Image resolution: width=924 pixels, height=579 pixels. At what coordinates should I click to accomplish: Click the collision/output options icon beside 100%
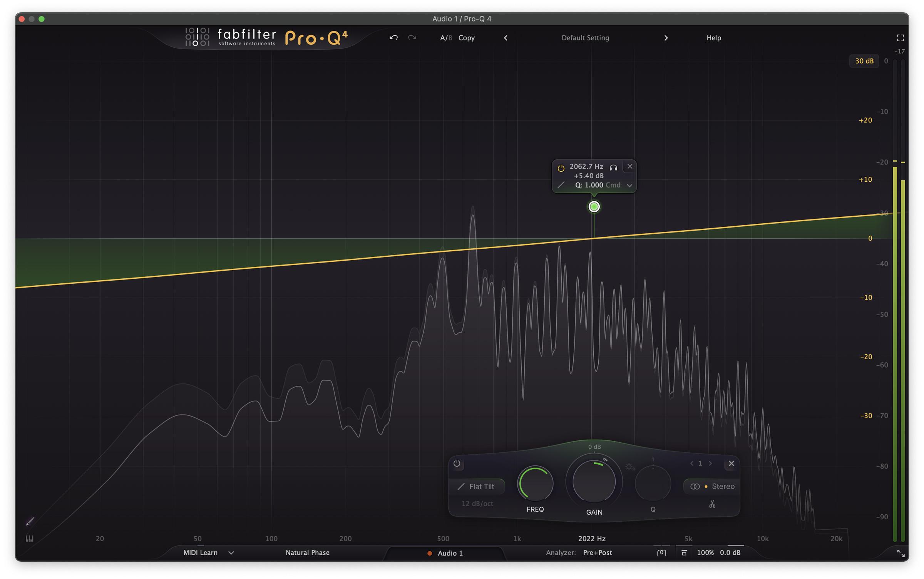pyautogui.click(x=684, y=553)
